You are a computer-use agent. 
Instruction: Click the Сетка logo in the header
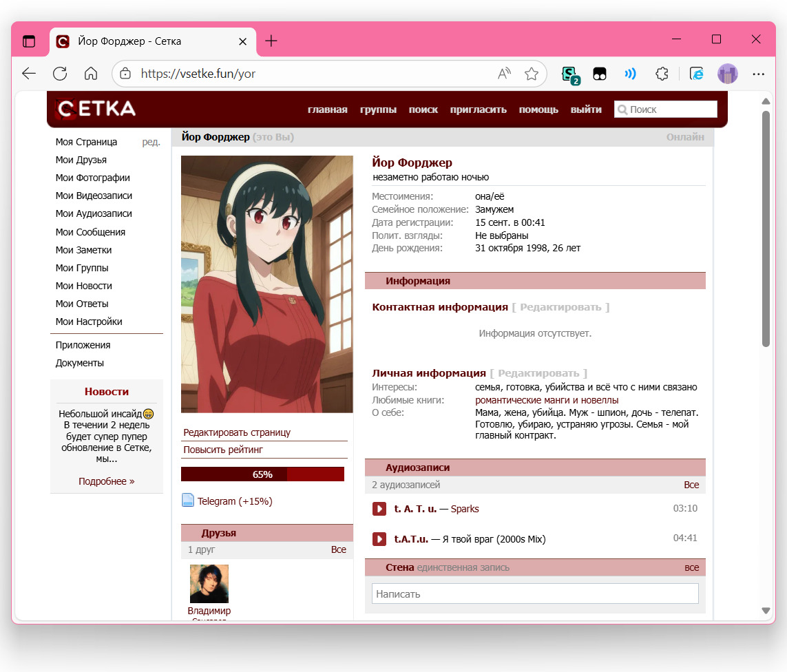(96, 109)
